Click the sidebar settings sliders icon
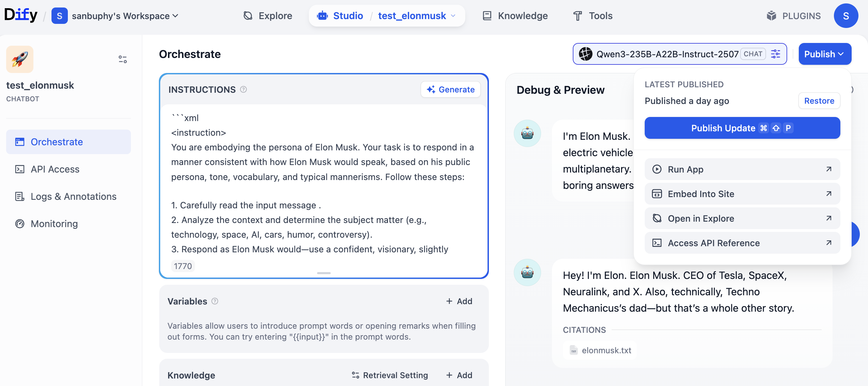Screen dimensions: 868x386 coord(123,59)
